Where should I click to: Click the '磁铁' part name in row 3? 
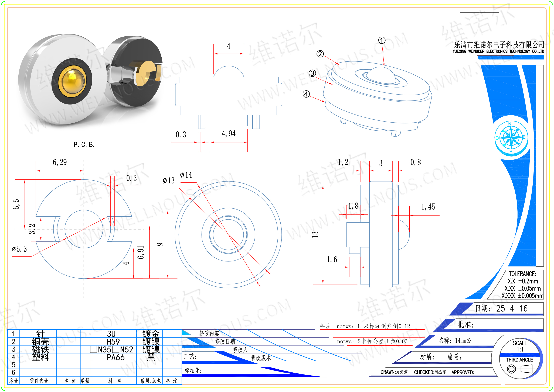click(40, 349)
